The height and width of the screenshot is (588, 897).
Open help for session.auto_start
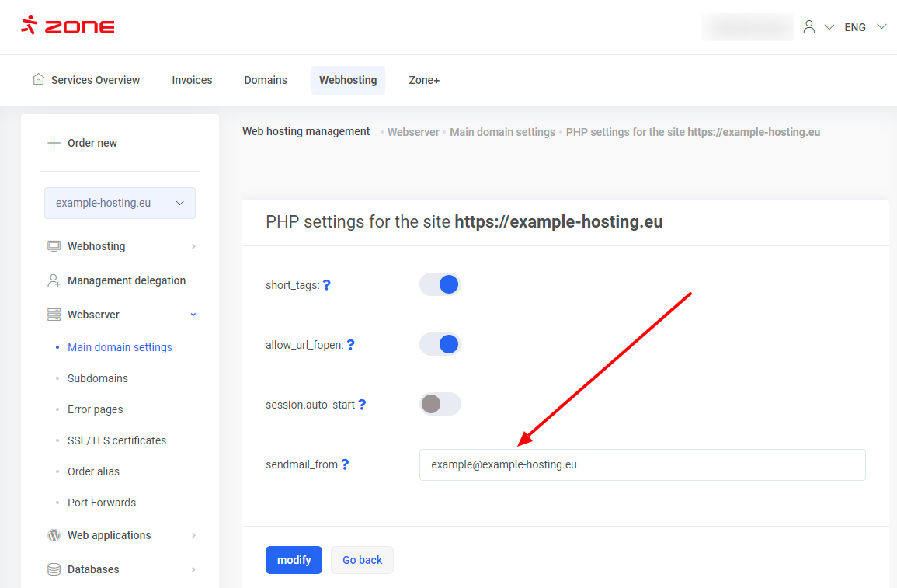pyautogui.click(x=362, y=405)
